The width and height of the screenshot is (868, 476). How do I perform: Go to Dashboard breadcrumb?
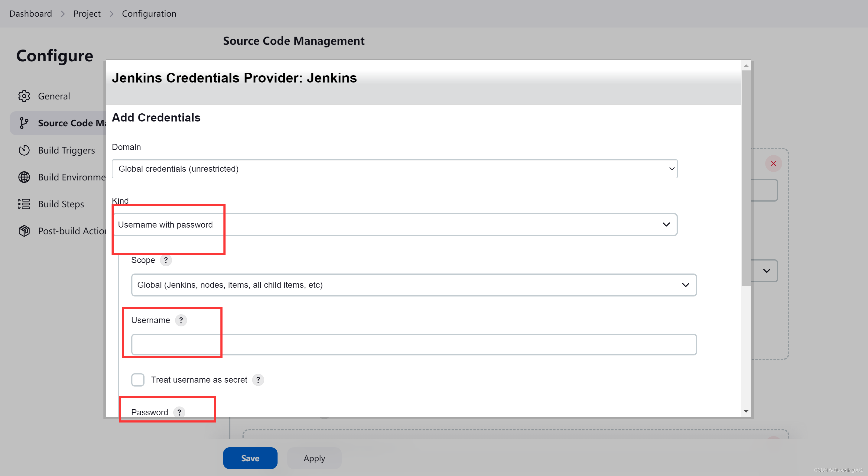point(31,14)
